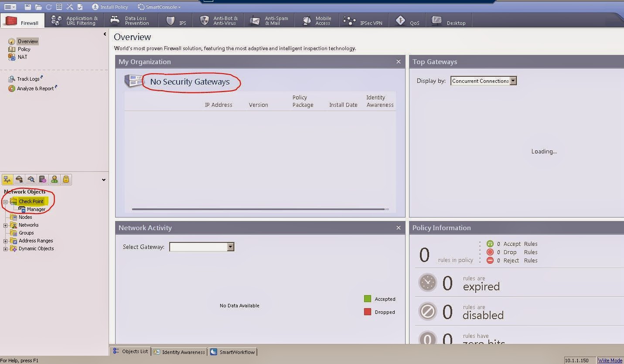Switch to the IPS tab
Viewport: 624px width, 364px height.
177,21
